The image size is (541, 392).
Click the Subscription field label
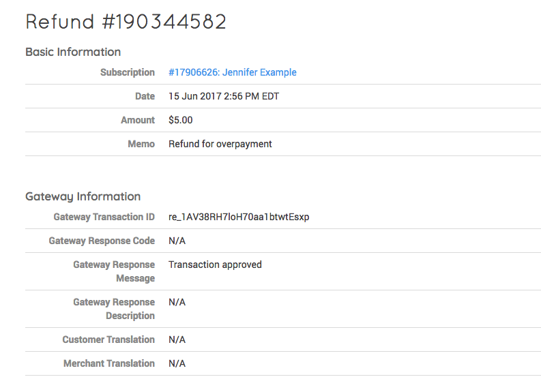click(x=128, y=72)
